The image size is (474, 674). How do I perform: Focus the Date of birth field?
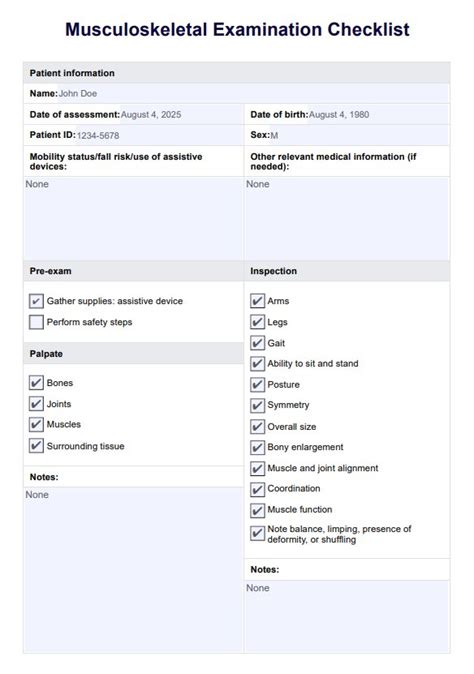pyautogui.click(x=379, y=114)
